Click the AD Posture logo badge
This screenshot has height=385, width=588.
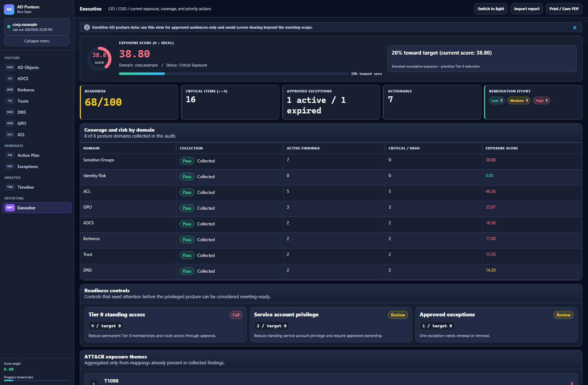point(9,9)
